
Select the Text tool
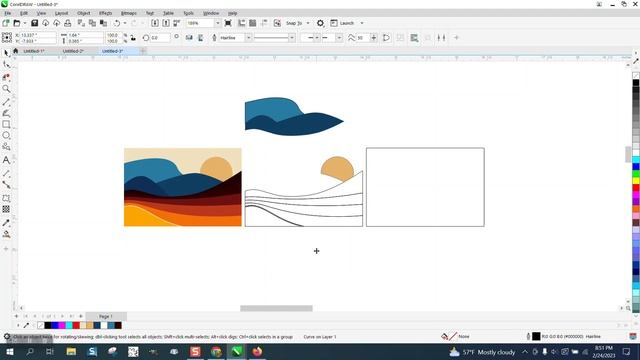click(x=6, y=160)
